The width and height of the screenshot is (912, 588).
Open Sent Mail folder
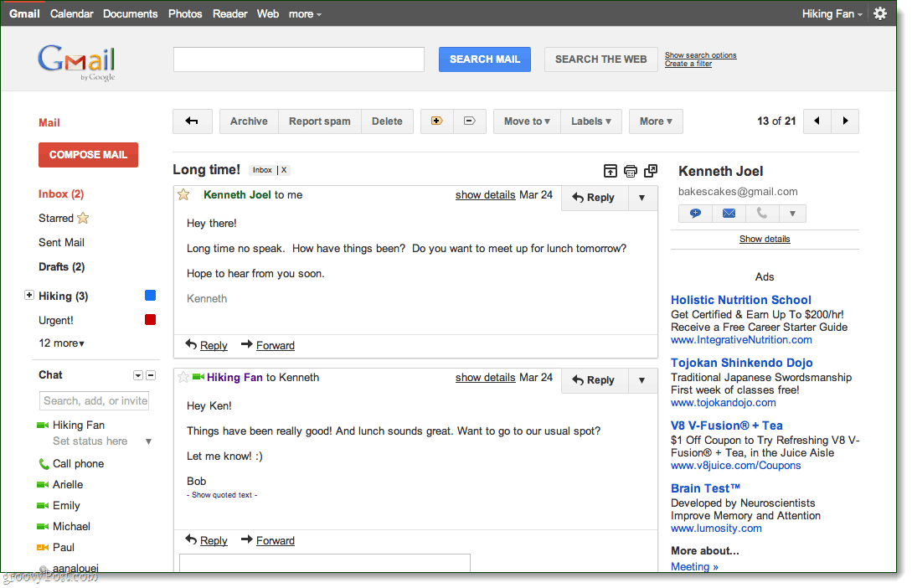(62, 243)
